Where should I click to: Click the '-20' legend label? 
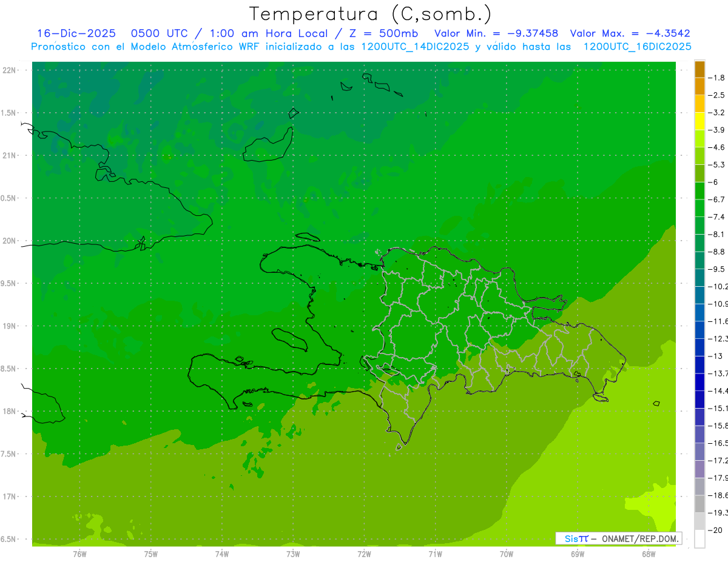tap(715, 530)
